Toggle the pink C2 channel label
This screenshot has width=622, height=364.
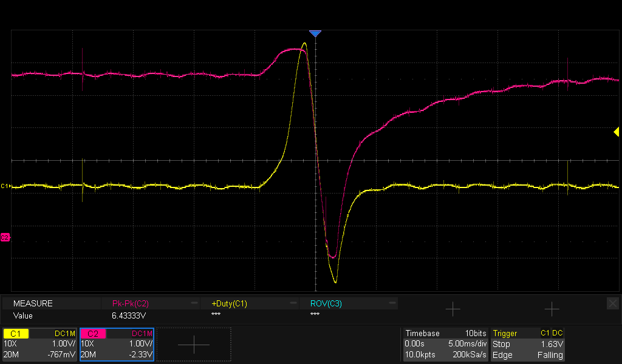(x=93, y=334)
